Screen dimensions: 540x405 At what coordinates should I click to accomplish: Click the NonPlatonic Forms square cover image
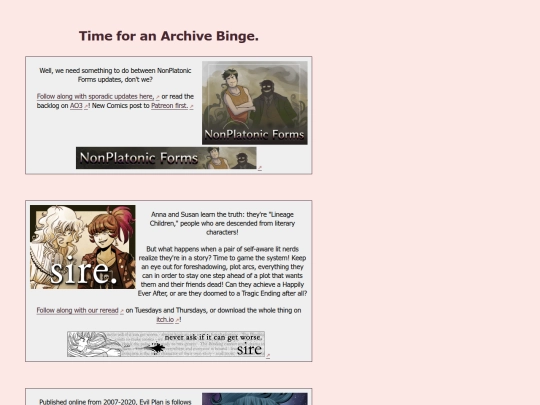coord(255,103)
